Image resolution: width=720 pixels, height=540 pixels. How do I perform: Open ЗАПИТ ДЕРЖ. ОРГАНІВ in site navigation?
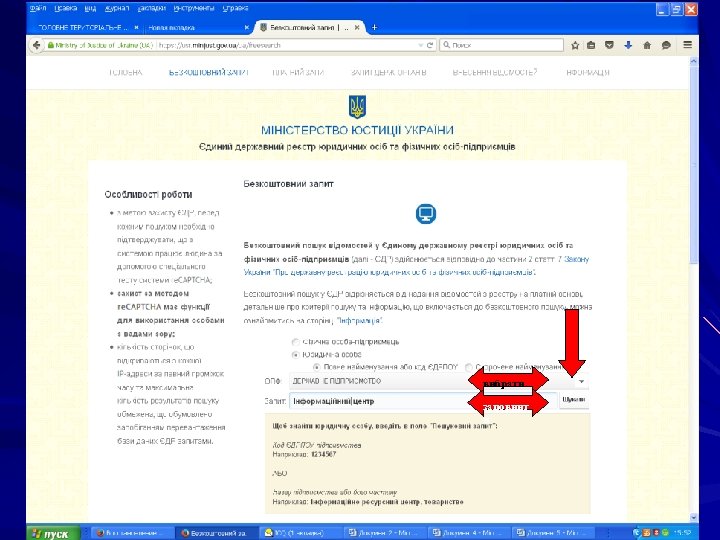coord(388,72)
